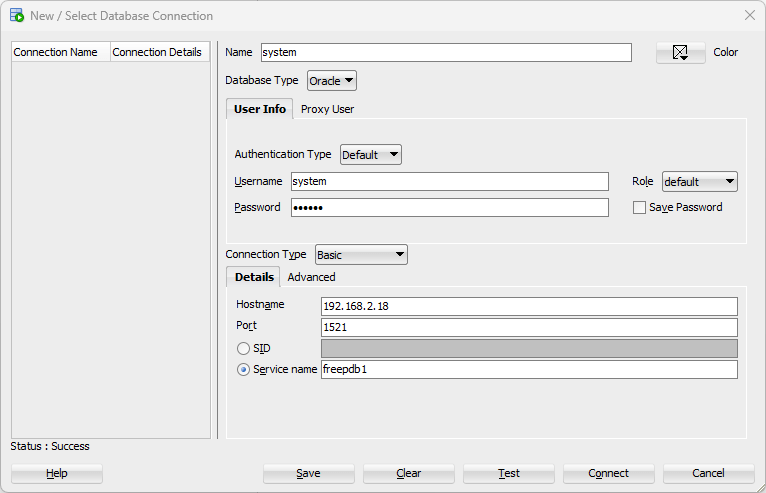Switch to the User Info tab
Image resolution: width=766 pixels, height=493 pixels.
pos(260,109)
